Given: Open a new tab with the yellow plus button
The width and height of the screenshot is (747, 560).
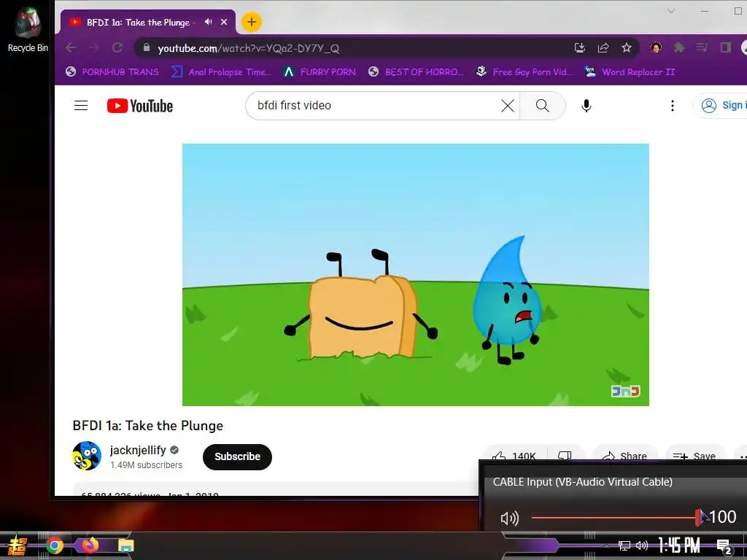Looking at the screenshot, I should pos(251,22).
